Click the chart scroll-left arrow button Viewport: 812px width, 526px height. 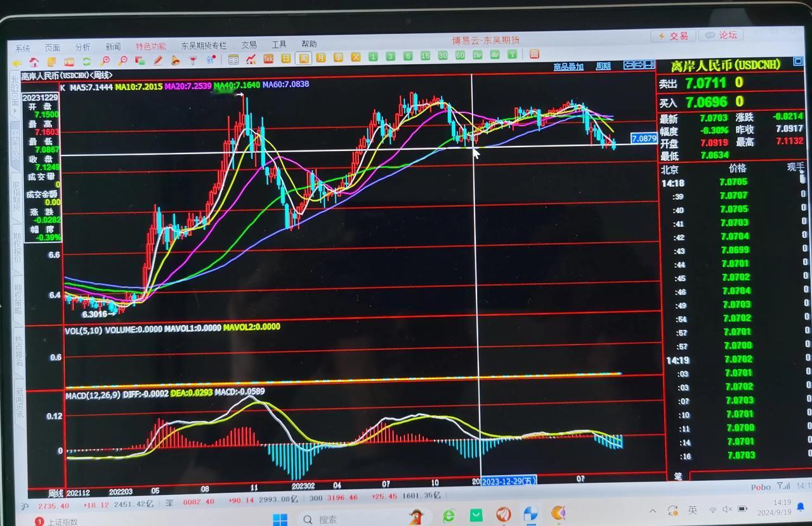[x=628, y=65]
